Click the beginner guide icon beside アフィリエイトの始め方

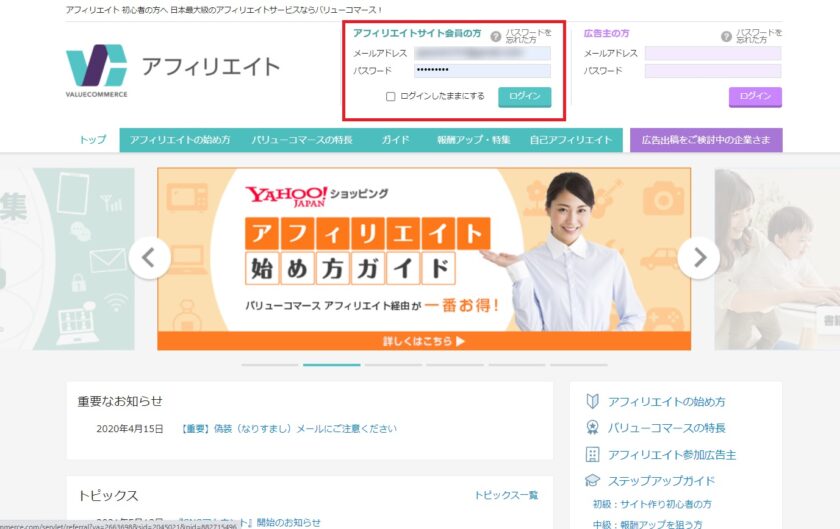(x=592, y=401)
